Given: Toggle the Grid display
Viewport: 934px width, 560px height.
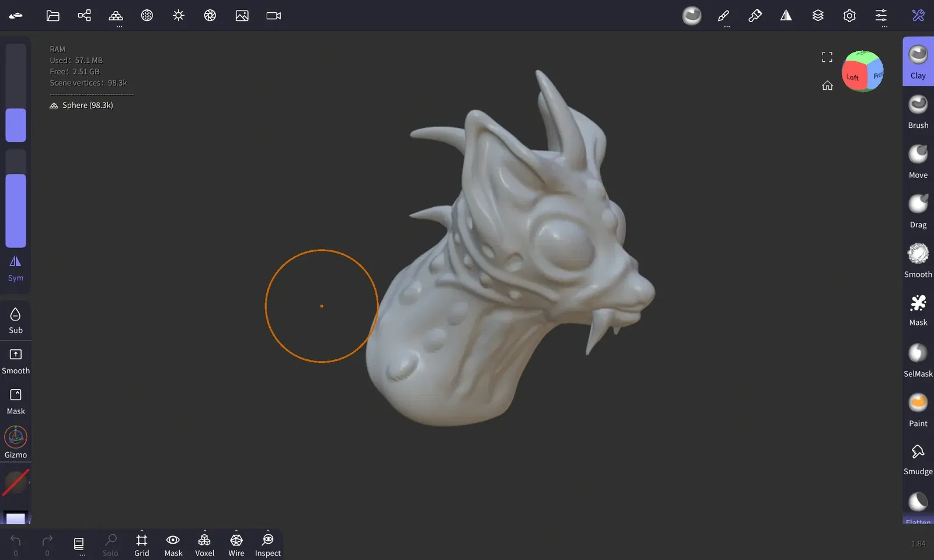Looking at the screenshot, I should click(x=142, y=545).
